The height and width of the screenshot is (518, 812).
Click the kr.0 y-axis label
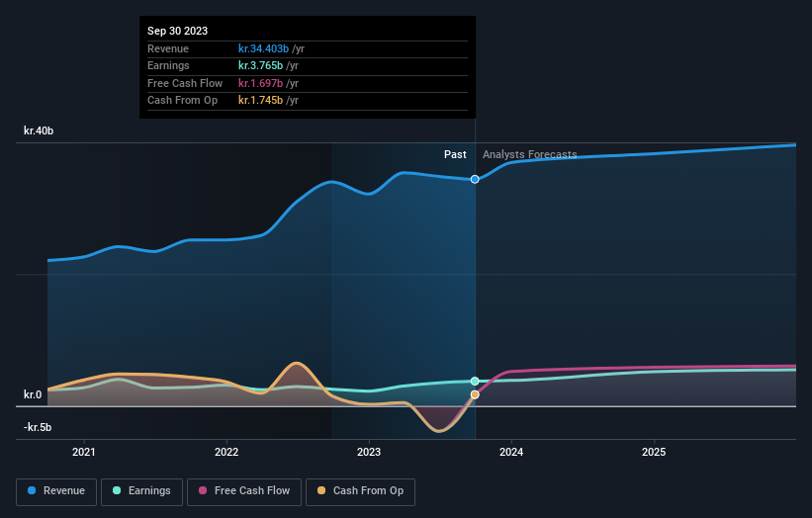[33, 394]
